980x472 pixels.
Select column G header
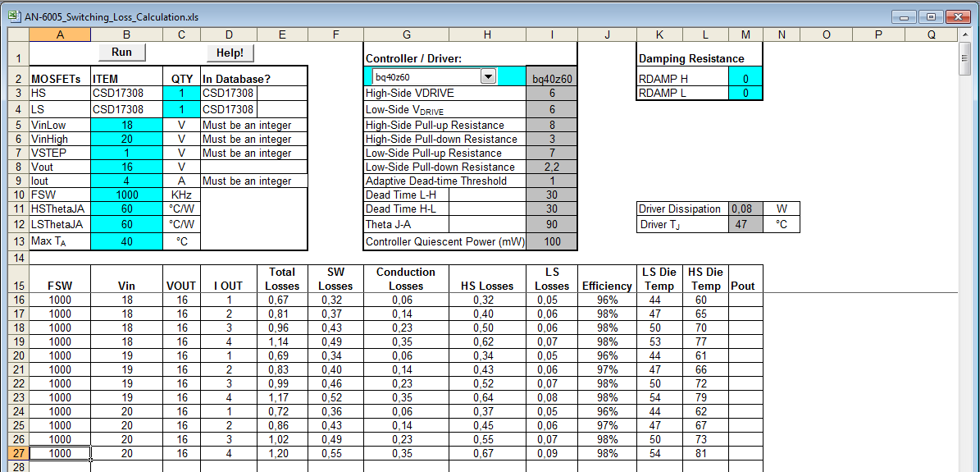pyautogui.click(x=408, y=35)
